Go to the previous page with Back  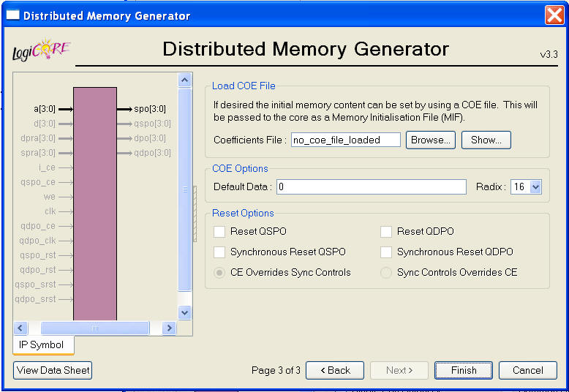(x=335, y=370)
